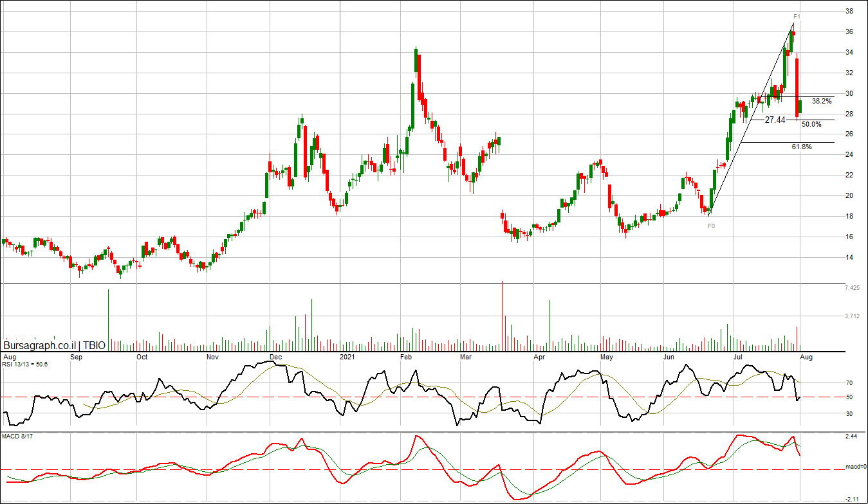This screenshot has height=504, width=868.
Task: Click the 28 value on the price axis
Action: pyautogui.click(x=849, y=114)
